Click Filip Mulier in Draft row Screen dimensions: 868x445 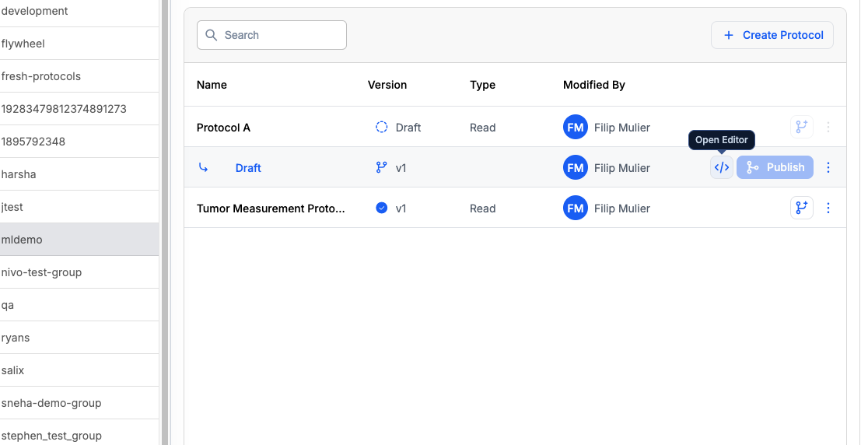click(621, 168)
